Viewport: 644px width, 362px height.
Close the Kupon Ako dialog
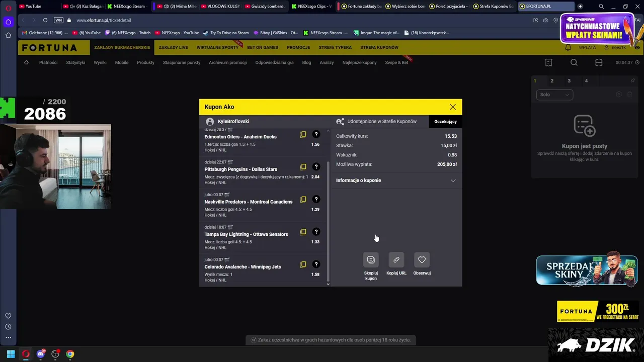point(453,107)
